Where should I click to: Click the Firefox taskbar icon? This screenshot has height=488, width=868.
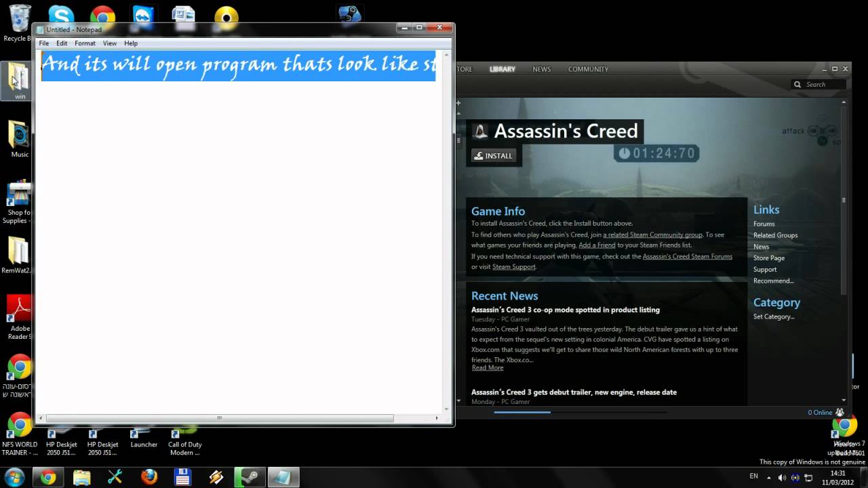[x=149, y=477]
